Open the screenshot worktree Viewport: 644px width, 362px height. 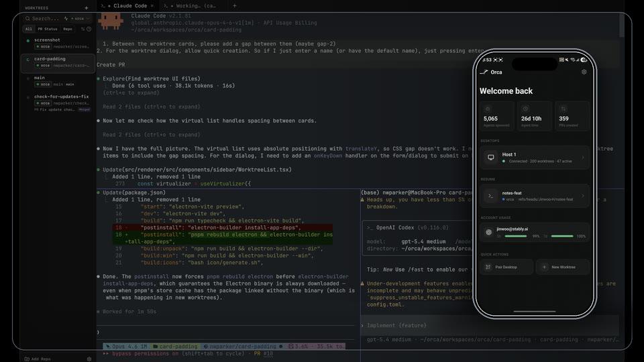[x=58, y=43]
